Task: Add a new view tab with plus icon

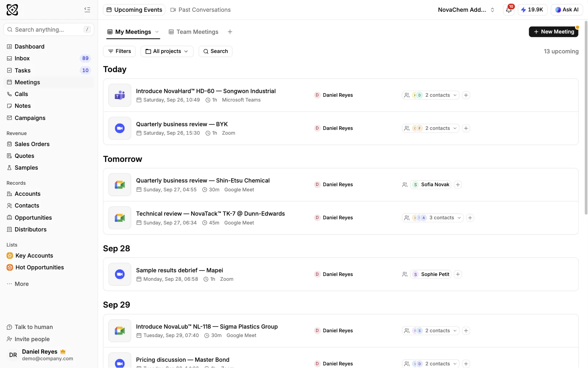Action: point(230,32)
